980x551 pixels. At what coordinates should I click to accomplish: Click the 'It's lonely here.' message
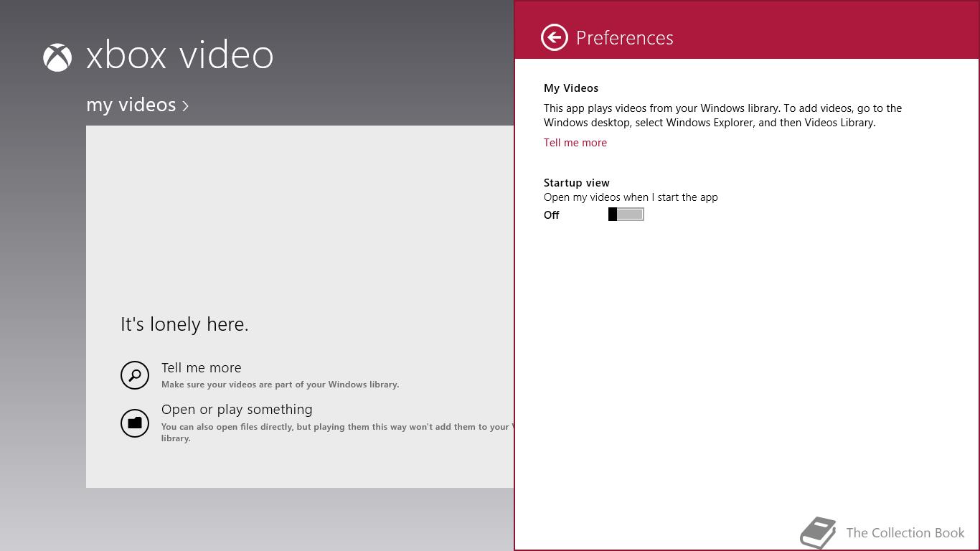(184, 324)
